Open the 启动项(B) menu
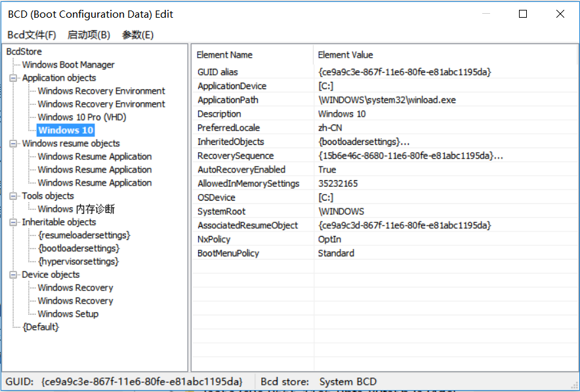This screenshot has width=580, height=392. click(89, 35)
